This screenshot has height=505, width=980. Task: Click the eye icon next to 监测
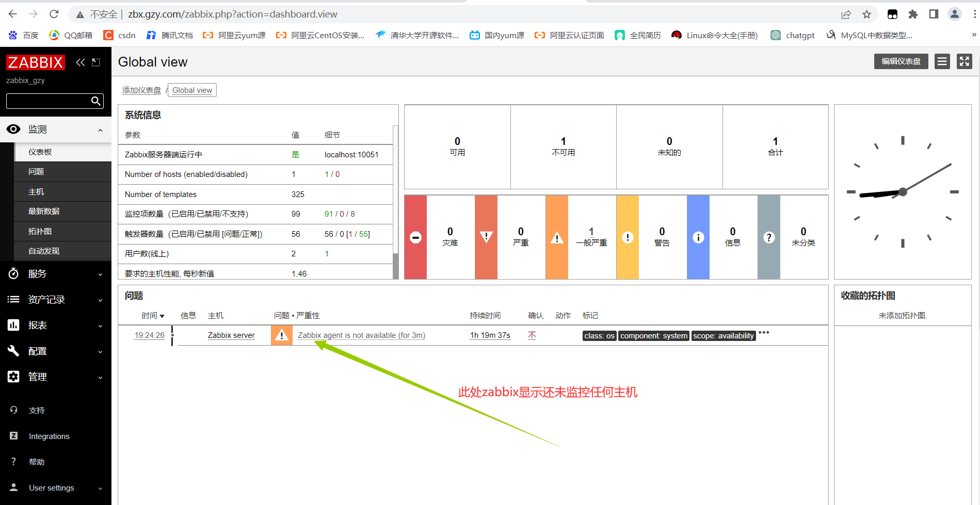[13, 129]
